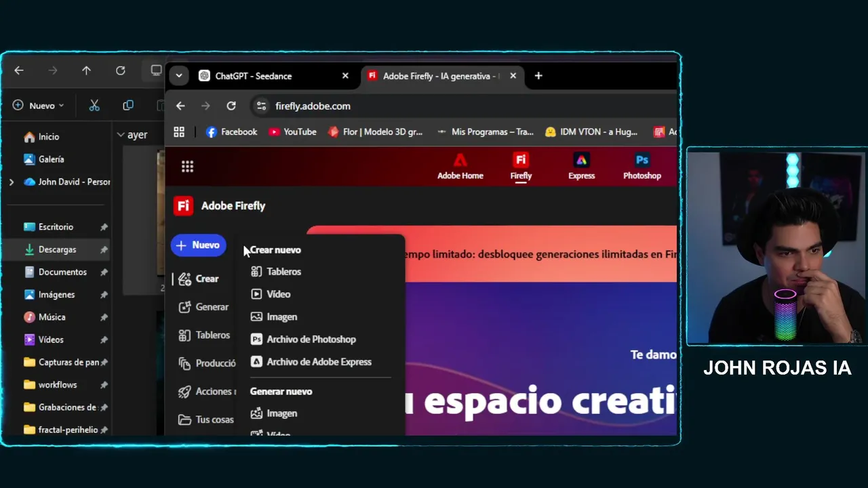
Task: Refresh the File Explorer window
Action: pos(120,70)
